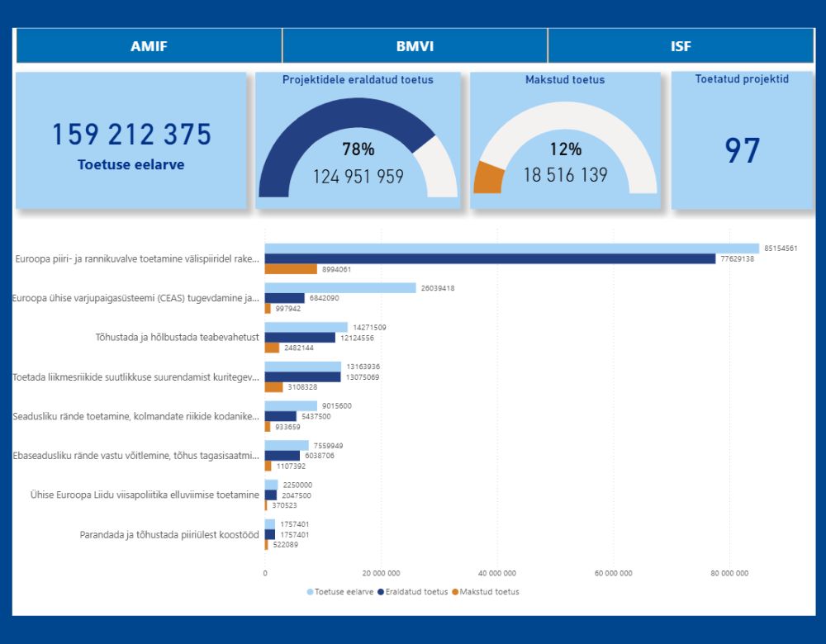Click the 13075069 dark blue bar

click(x=303, y=377)
